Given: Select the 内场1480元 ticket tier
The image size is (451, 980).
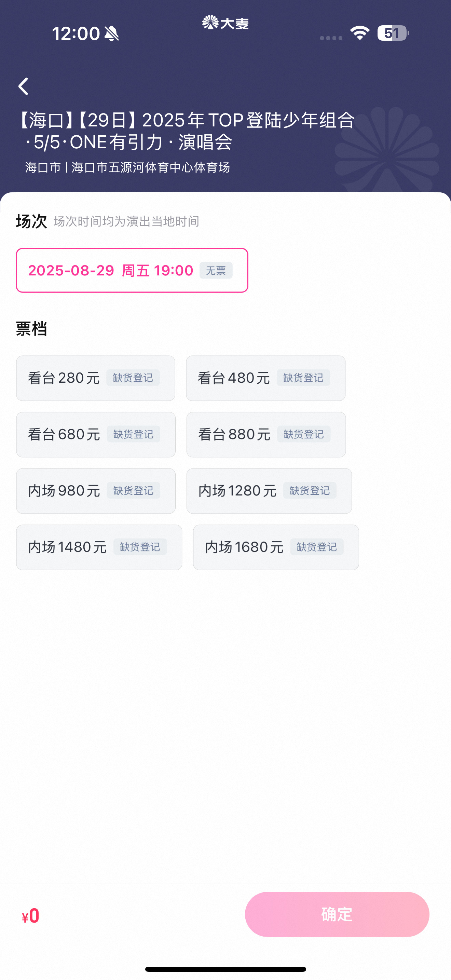Looking at the screenshot, I should click(99, 547).
